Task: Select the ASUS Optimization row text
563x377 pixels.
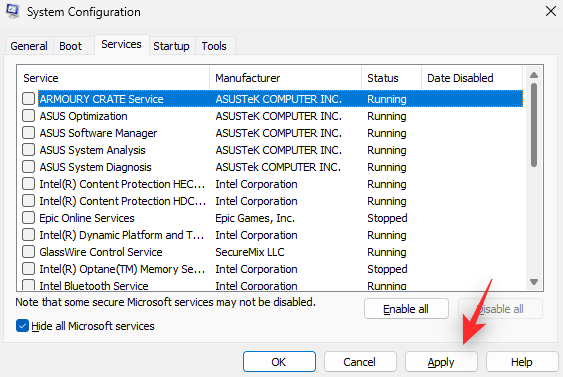Action: tap(83, 116)
